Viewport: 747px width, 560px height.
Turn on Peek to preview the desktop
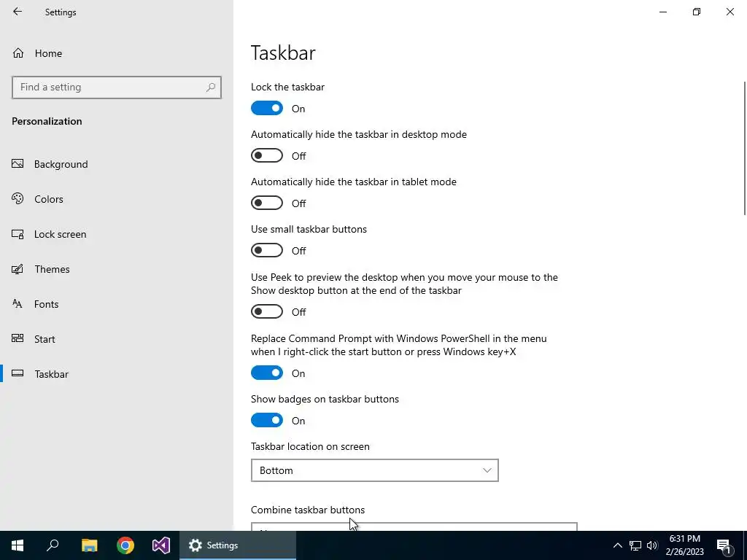pyautogui.click(x=267, y=311)
